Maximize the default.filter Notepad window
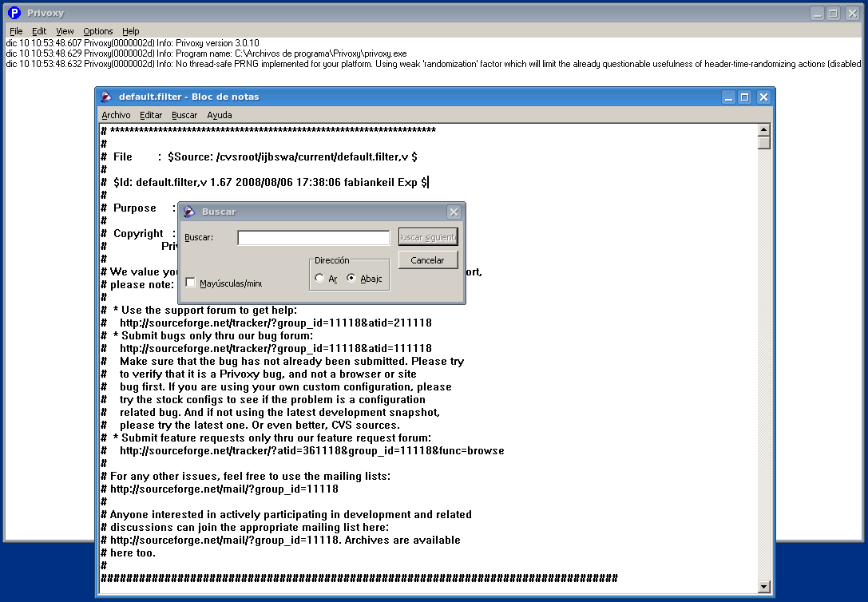 click(745, 97)
